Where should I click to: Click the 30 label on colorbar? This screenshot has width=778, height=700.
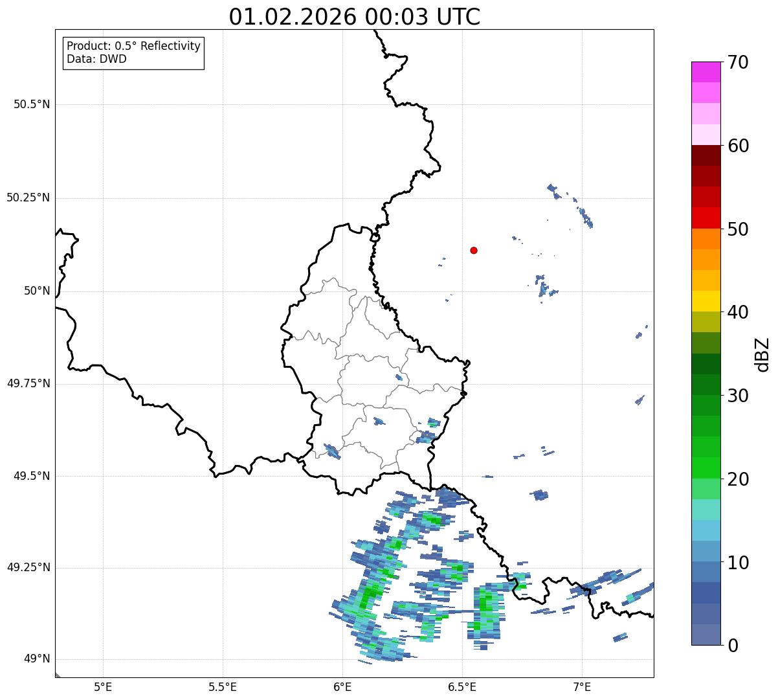pyautogui.click(x=738, y=396)
